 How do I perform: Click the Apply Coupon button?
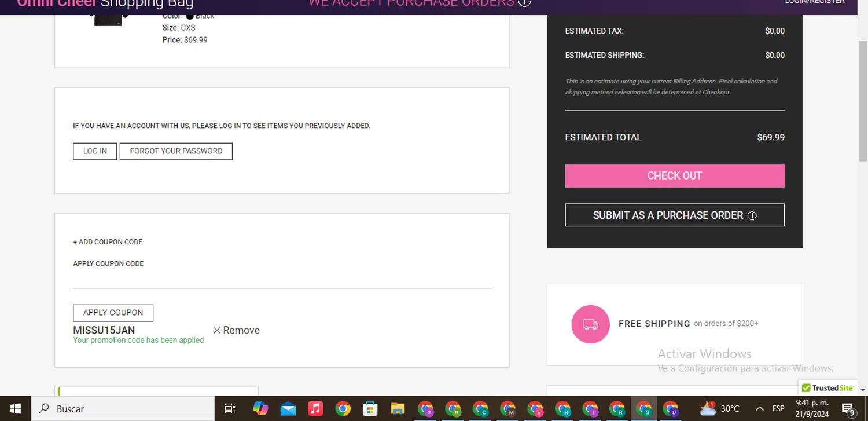coord(113,313)
